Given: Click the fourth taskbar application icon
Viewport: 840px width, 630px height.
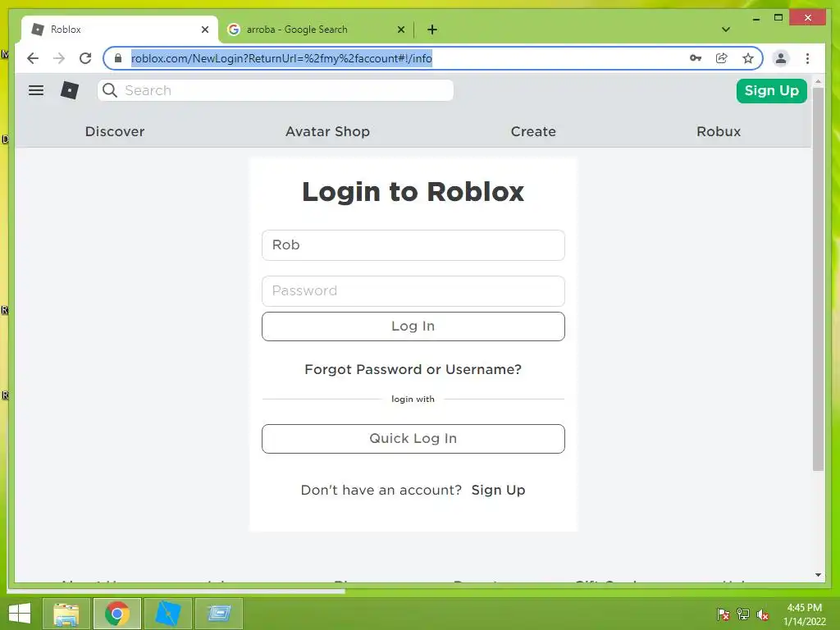Looking at the screenshot, I should pos(218,614).
